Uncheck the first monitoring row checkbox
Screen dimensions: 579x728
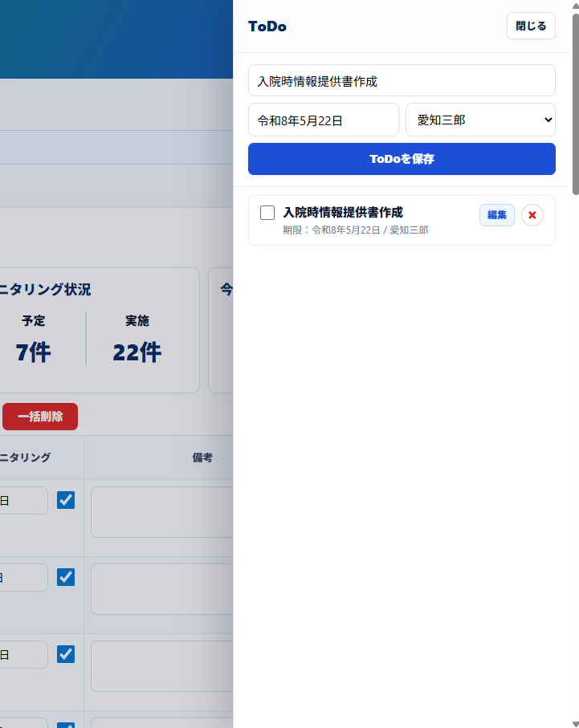[66, 500]
